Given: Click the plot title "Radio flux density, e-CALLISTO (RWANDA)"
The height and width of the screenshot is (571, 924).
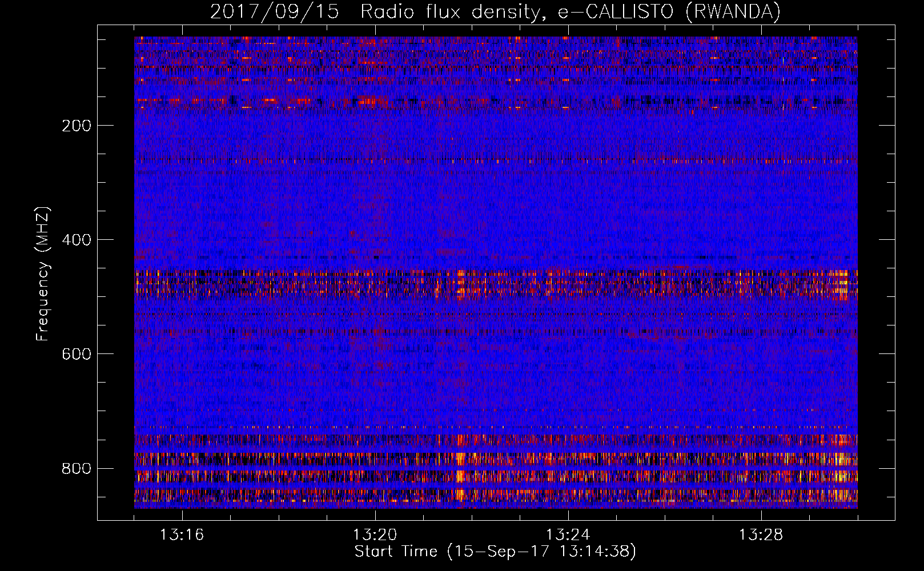Looking at the screenshot, I should pyautogui.click(x=571, y=11).
